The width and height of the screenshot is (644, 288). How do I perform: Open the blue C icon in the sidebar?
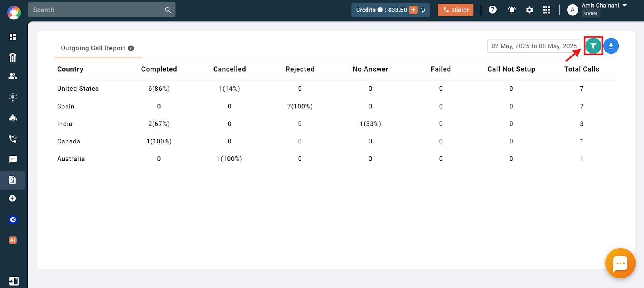[12, 220]
